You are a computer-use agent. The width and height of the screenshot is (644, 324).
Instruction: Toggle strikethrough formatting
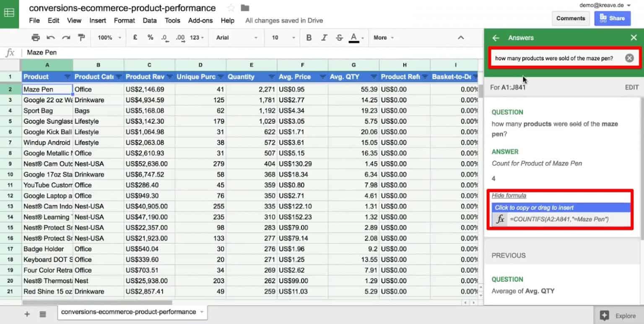(x=339, y=37)
